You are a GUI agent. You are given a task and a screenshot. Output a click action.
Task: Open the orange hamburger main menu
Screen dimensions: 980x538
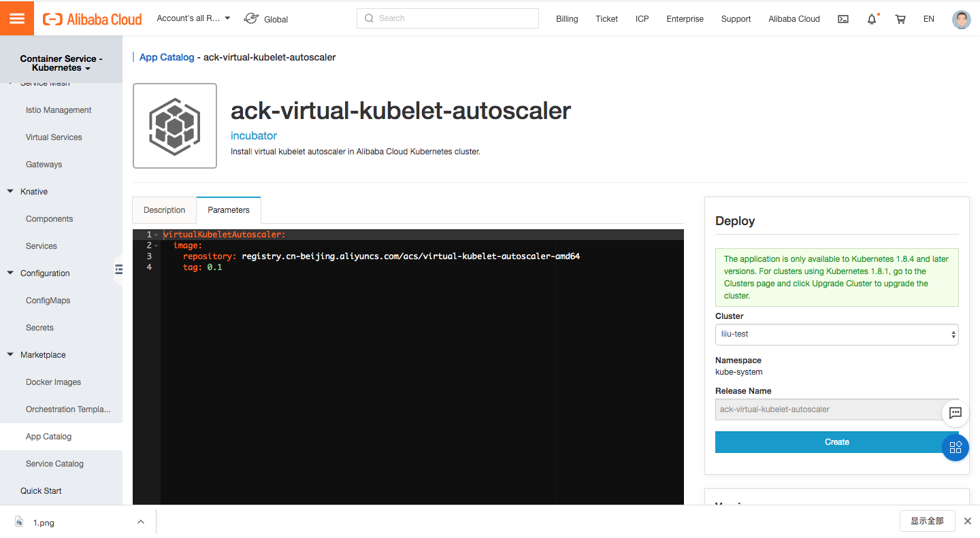coord(17,18)
